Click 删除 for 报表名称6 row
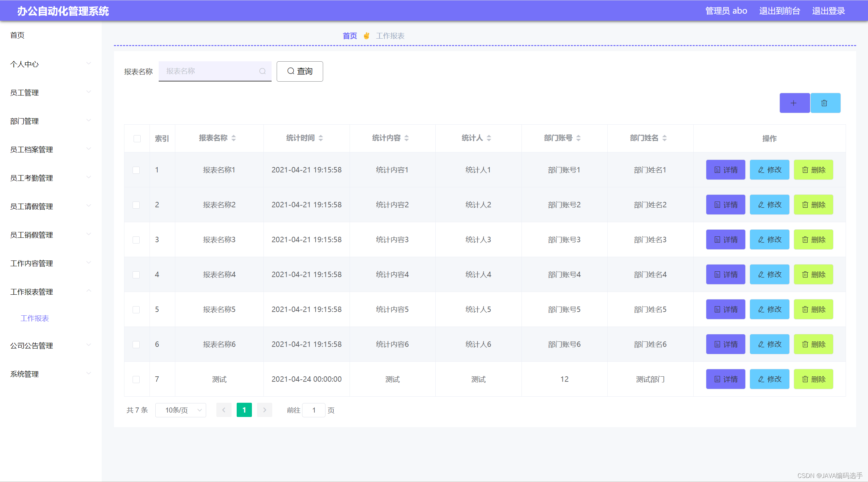868x482 pixels. tap(813, 344)
